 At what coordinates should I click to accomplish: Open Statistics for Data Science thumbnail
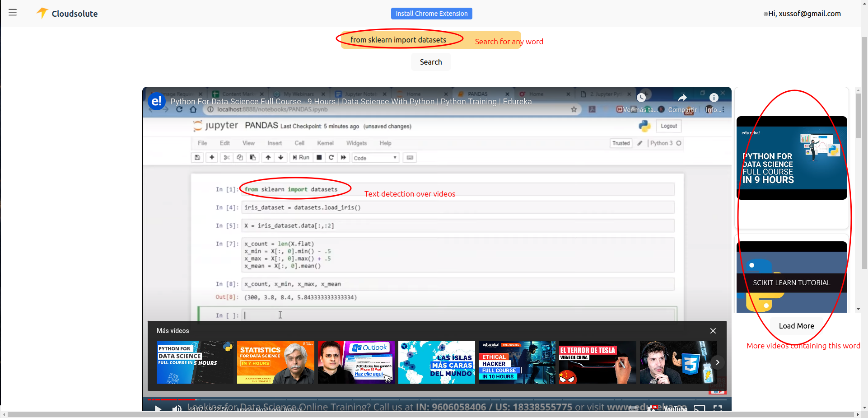275,362
